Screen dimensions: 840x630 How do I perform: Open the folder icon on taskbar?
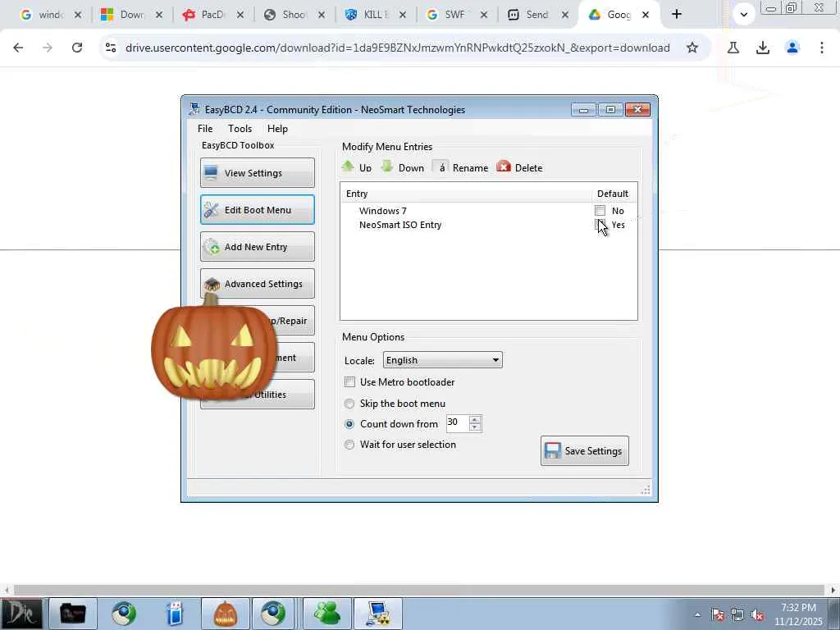73,614
